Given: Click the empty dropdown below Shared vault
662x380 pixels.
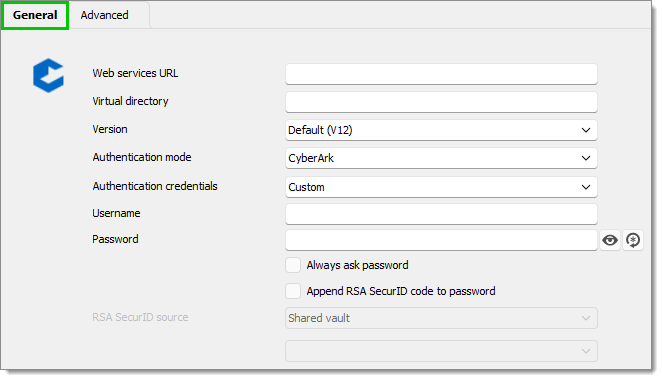Looking at the screenshot, I should 441,351.
